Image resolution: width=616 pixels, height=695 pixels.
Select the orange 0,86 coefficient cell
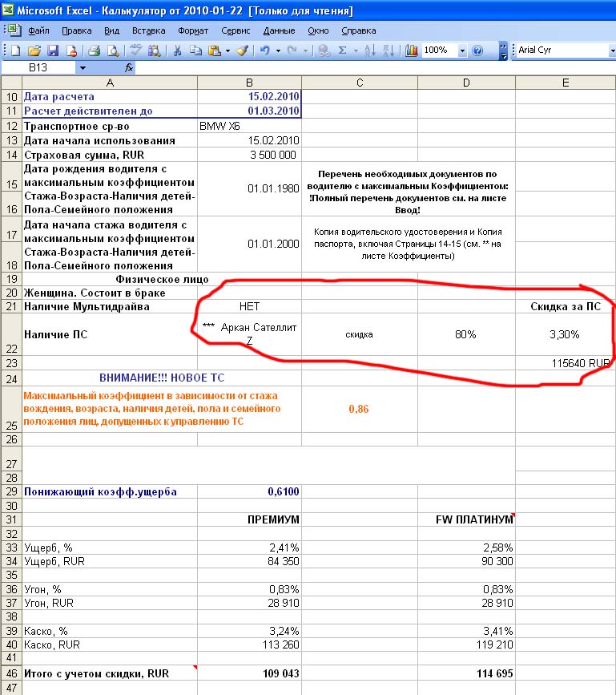360,409
